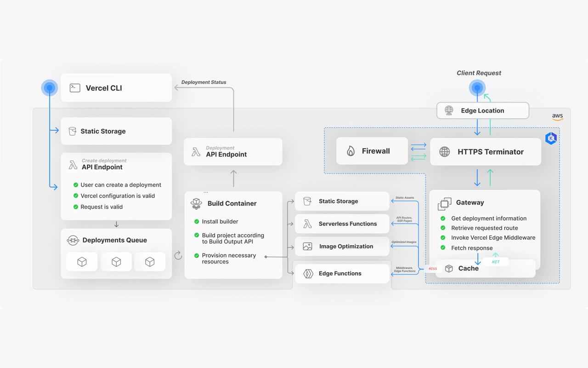
Task: Click check mark next to Request is valid
Action: pos(76,207)
